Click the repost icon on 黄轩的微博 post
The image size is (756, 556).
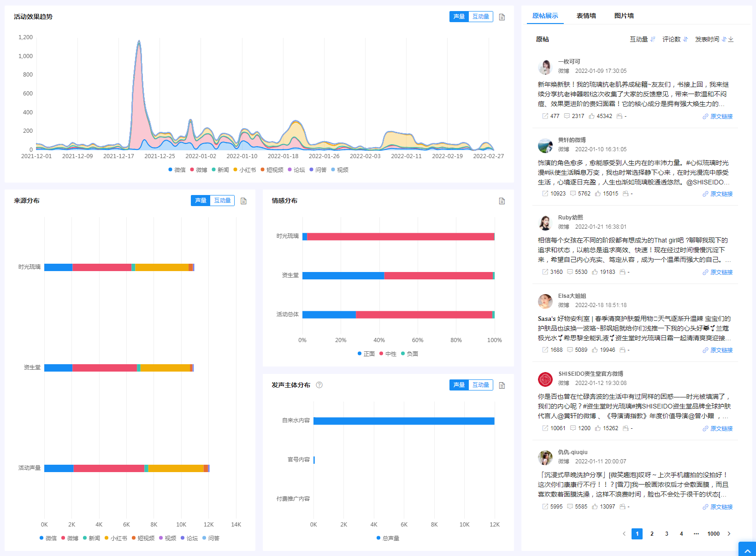545,194
